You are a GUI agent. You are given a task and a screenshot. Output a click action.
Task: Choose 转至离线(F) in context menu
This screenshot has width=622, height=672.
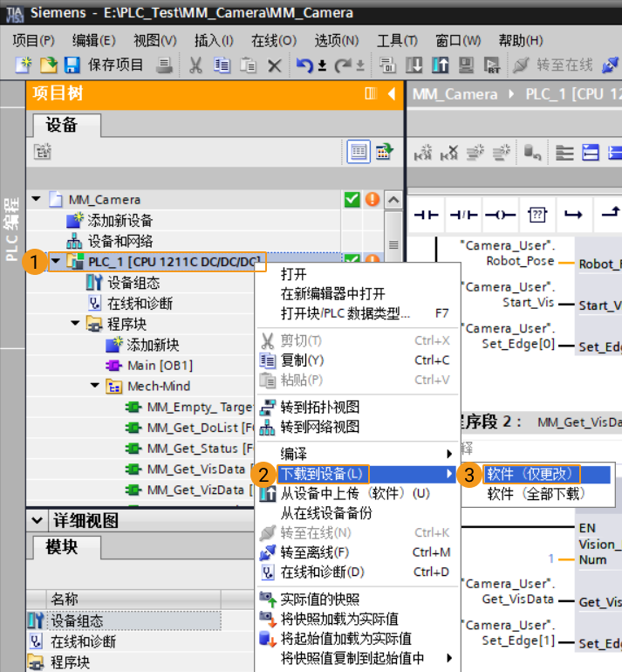(358, 552)
